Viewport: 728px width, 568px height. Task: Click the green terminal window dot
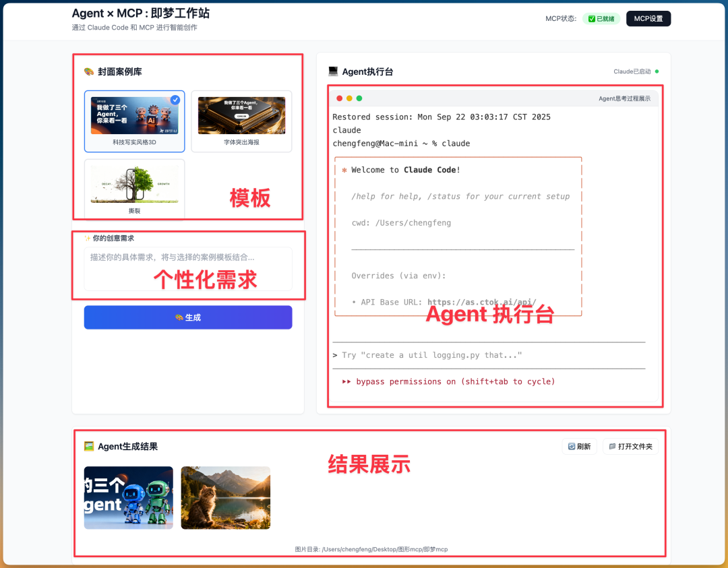pyautogui.click(x=359, y=98)
